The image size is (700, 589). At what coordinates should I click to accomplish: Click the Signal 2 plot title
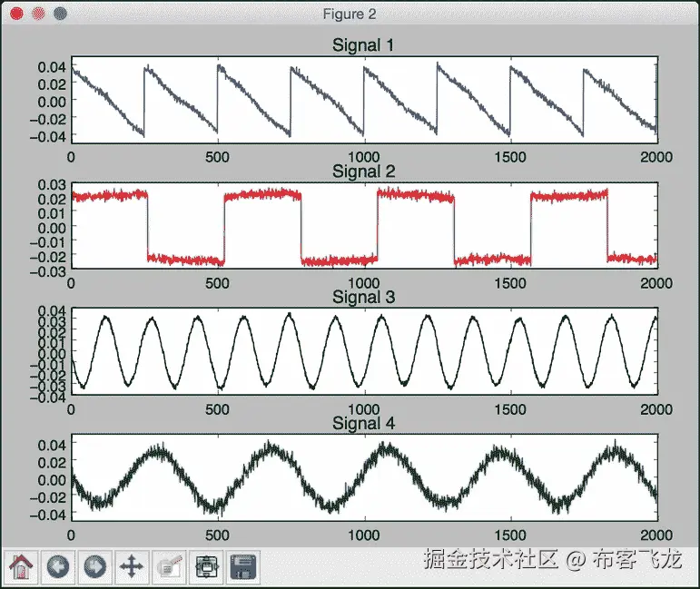[363, 172]
